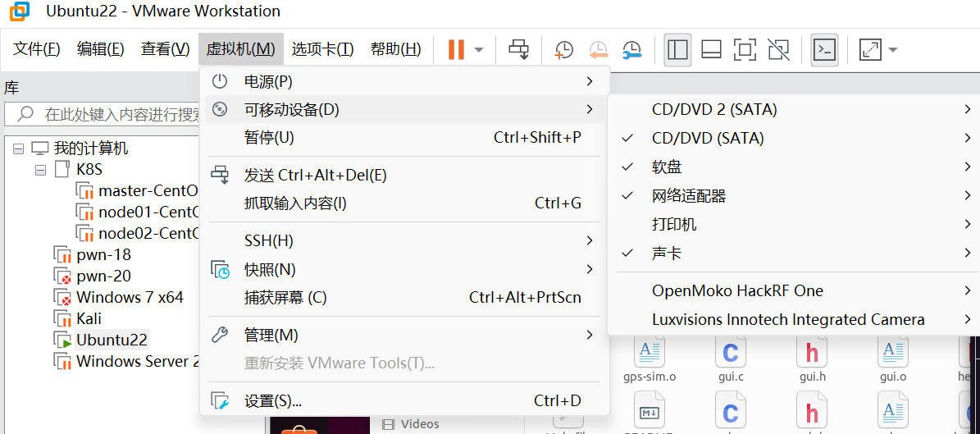Expand the 管理(M) submenu

(x=404, y=336)
